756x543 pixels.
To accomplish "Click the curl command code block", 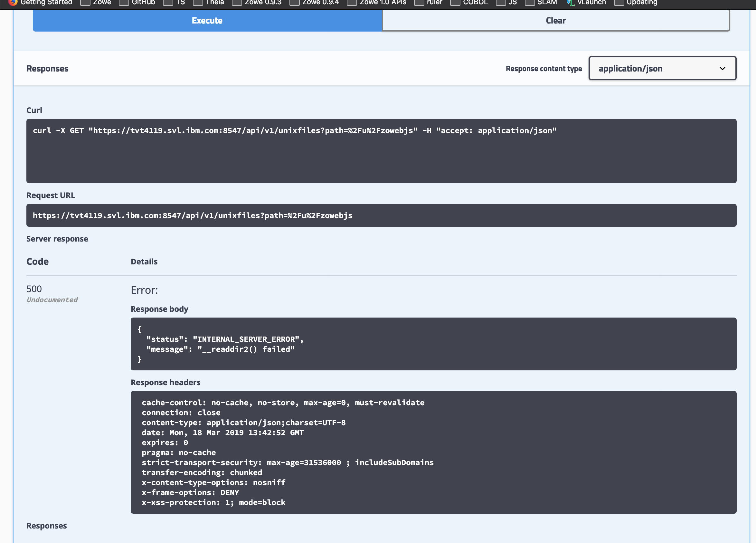I will [x=381, y=151].
